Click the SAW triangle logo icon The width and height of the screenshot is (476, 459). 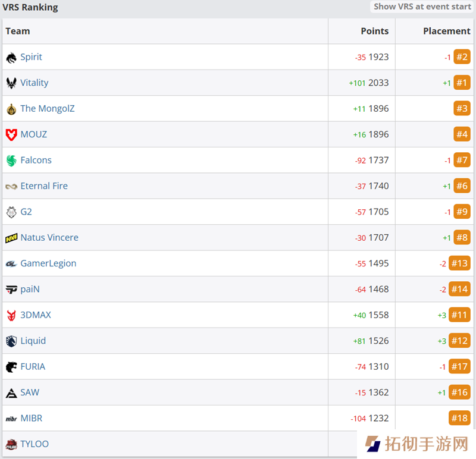tap(11, 393)
